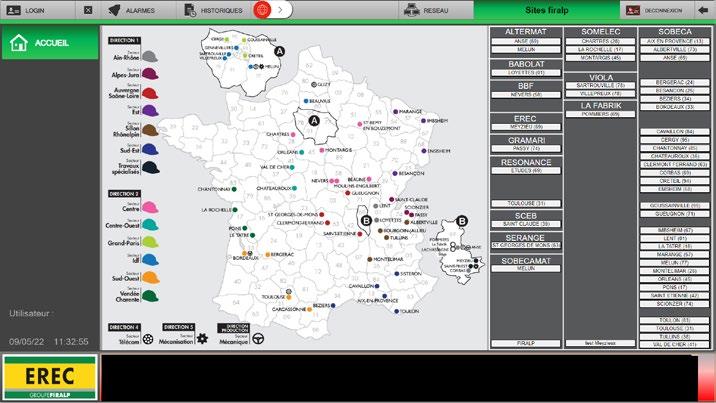Open MELUN site under SOBECAMAT
The width and height of the screenshot is (716, 403).
(526, 269)
